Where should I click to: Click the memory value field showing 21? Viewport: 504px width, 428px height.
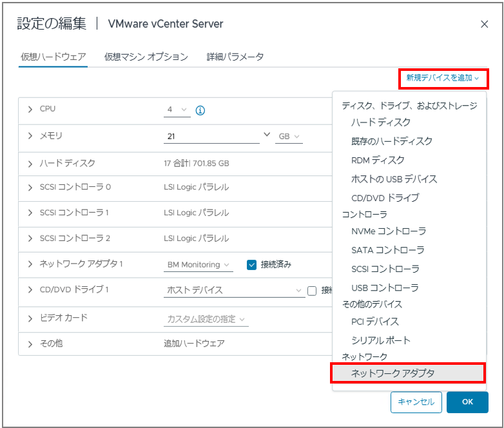pyautogui.click(x=211, y=137)
